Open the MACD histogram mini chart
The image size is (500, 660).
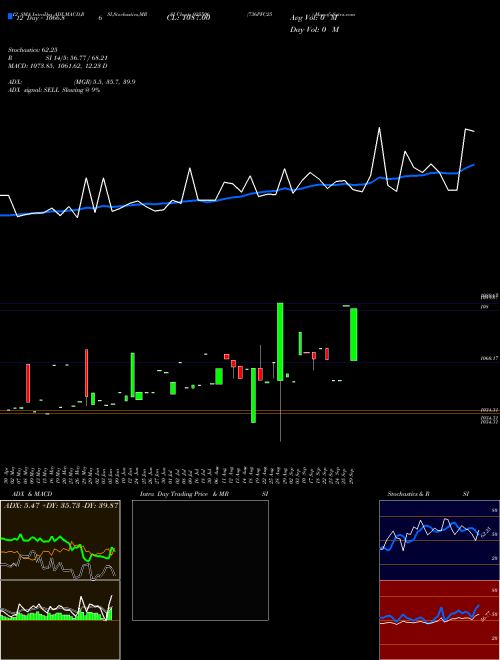[60, 620]
